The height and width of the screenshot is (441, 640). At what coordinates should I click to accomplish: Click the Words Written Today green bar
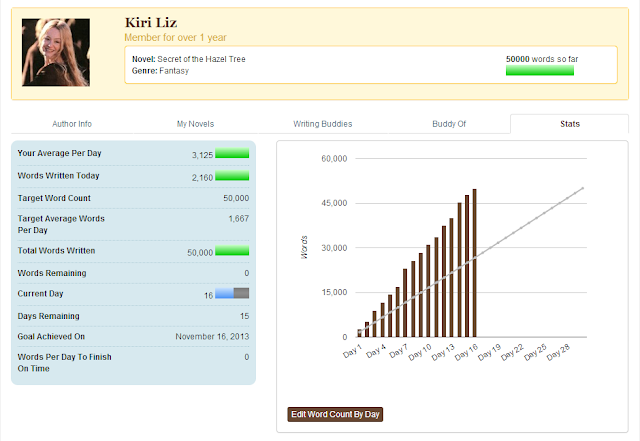232,176
